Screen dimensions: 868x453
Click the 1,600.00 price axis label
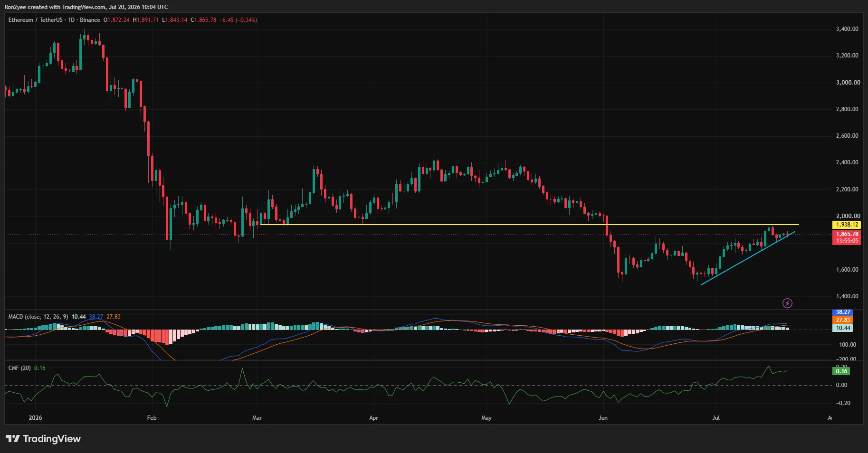click(847, 270)
